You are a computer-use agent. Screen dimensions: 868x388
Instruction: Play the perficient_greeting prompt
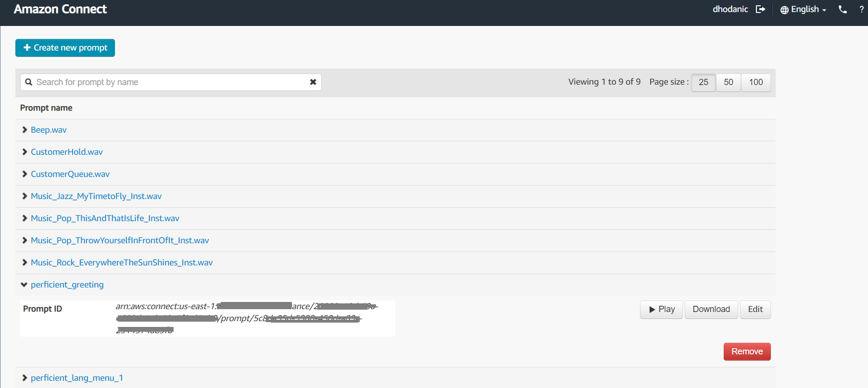(x=661, y=309)
